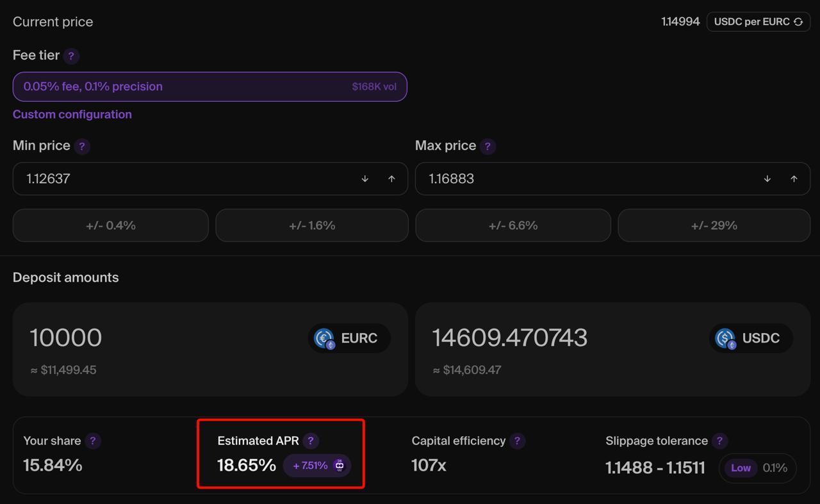The image size is (820, 504).
Task: Click the Min price help icon
Action: 81,146
